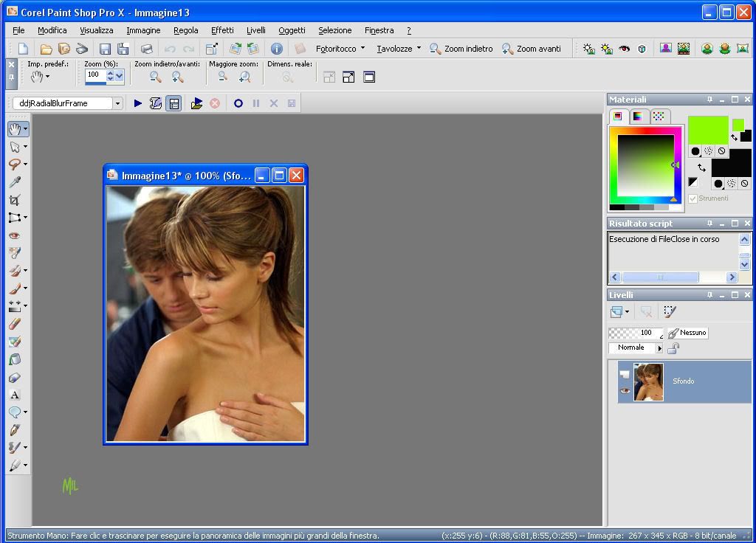
Task: Select the Freehand Selection lasso tool
Action: pyautogui.click(x=15, y=165)
